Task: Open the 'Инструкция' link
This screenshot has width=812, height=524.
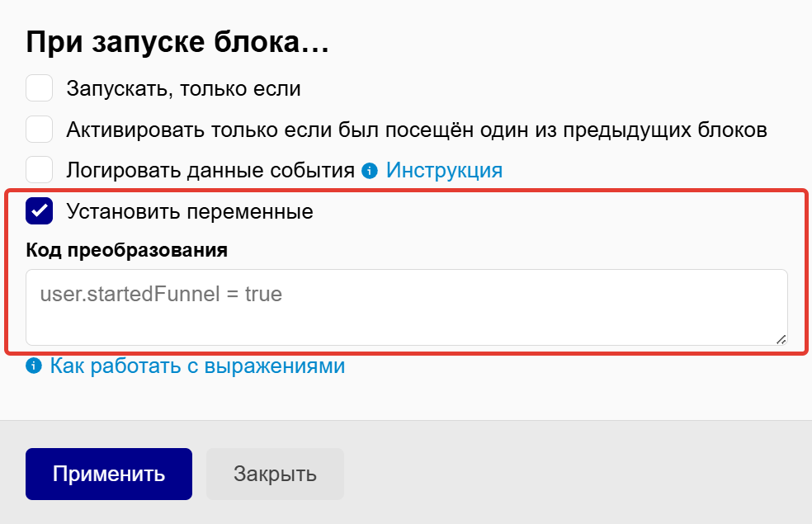Action: pos(444,170)
